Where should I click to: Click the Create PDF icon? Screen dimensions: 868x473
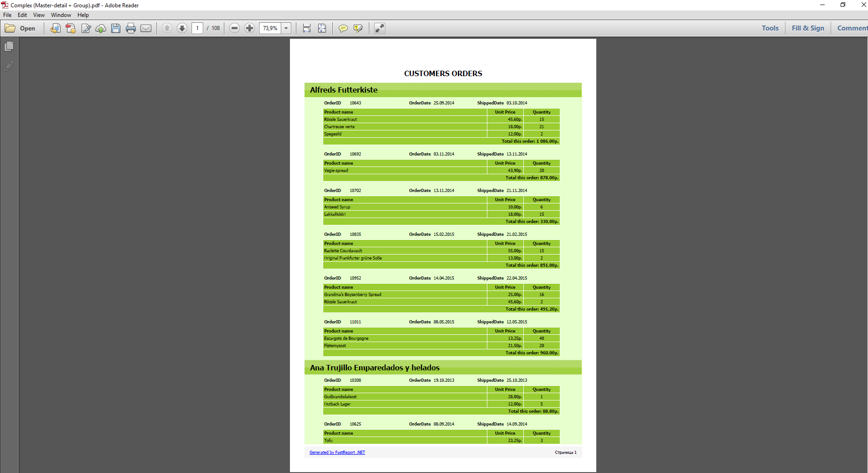(x=71, y=28)
